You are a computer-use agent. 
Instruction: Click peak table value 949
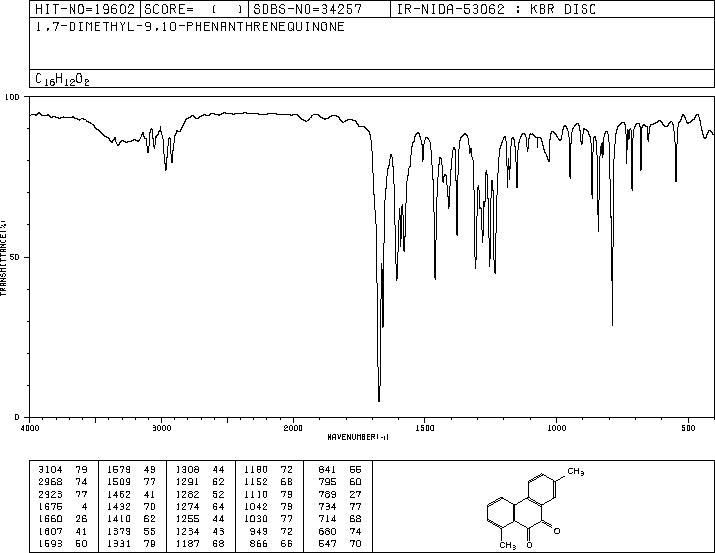(259, 531)
